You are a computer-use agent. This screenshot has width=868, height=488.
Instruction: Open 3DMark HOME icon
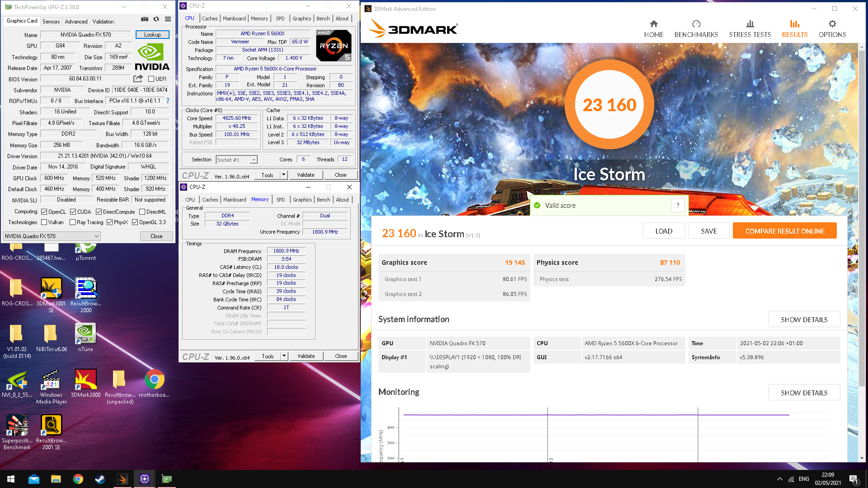(654, 24)
